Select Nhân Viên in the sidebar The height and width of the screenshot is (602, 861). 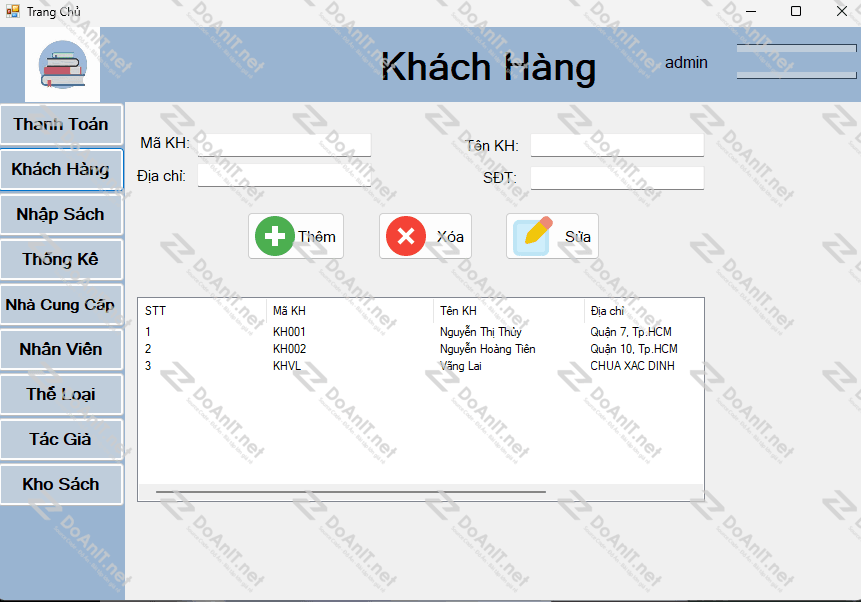61,349
